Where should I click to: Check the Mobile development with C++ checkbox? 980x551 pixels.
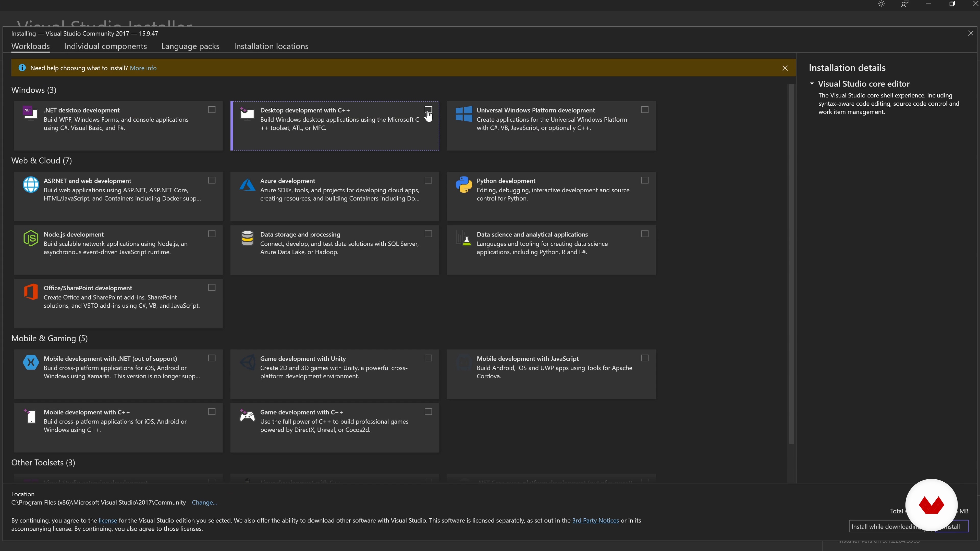pos(212,411)
